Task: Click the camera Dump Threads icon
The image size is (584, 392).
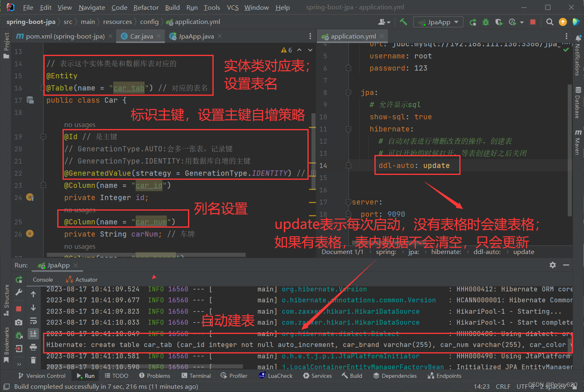Action: tap(19, 322)
